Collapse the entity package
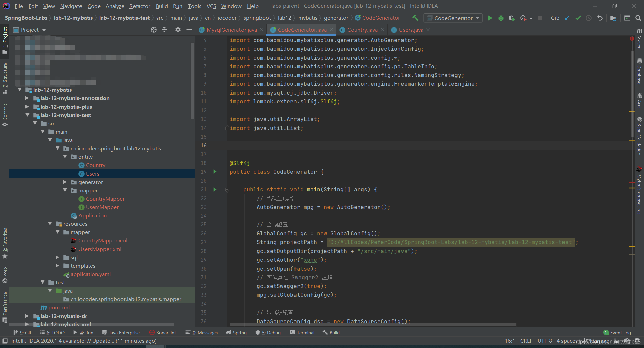 click(65, 157)
